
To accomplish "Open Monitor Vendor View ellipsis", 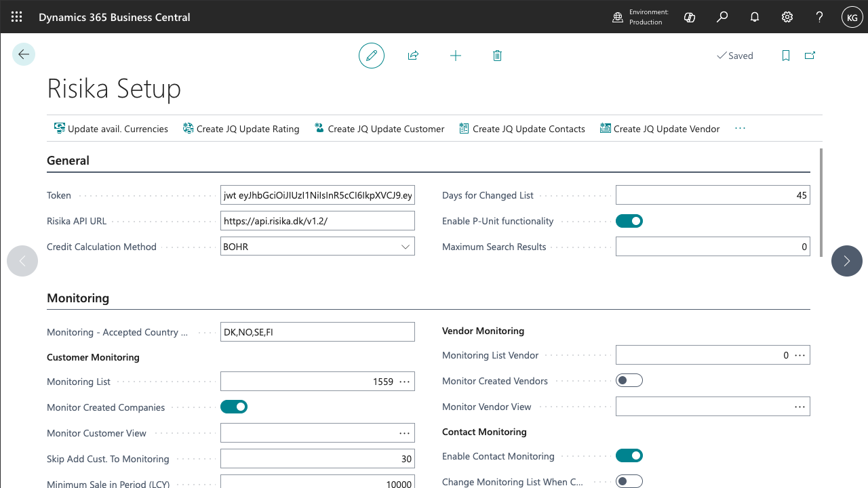I will (x=800, y=407).
